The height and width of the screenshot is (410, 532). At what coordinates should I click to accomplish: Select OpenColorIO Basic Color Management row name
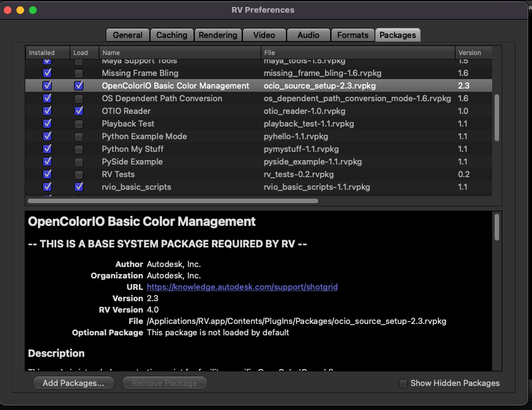pyautogui.click(x=175, y=86)
